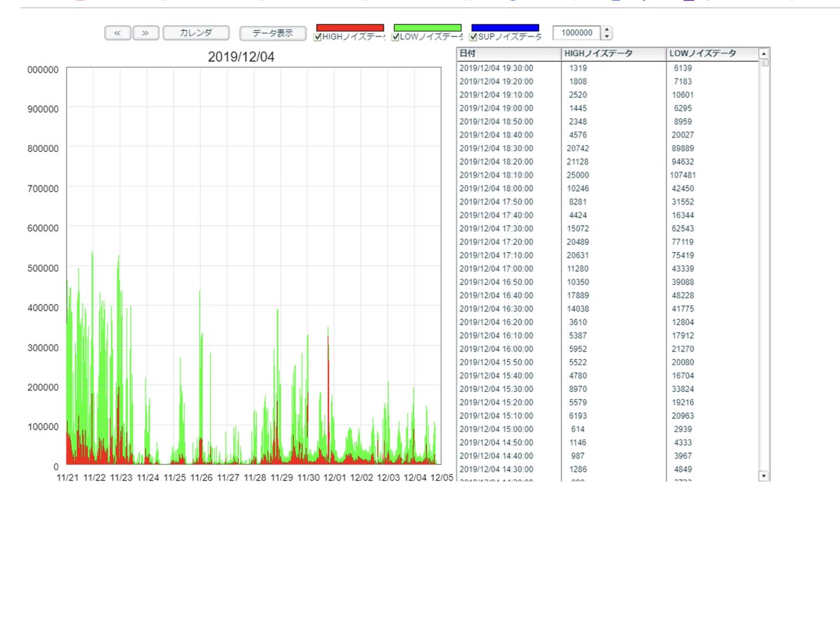Select row 2019/12/04 18:20:00
The height and width of the screenshot is (630, 840).
[x=608, y=161]
